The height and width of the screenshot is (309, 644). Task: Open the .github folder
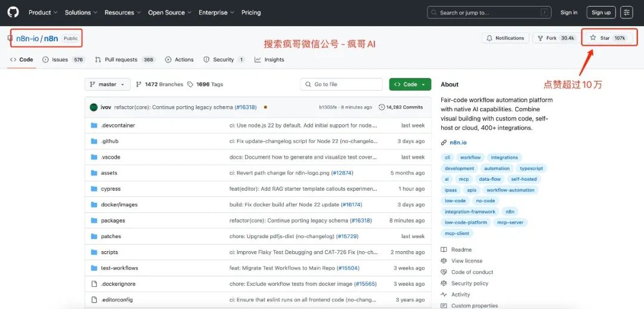pos(110,141)
